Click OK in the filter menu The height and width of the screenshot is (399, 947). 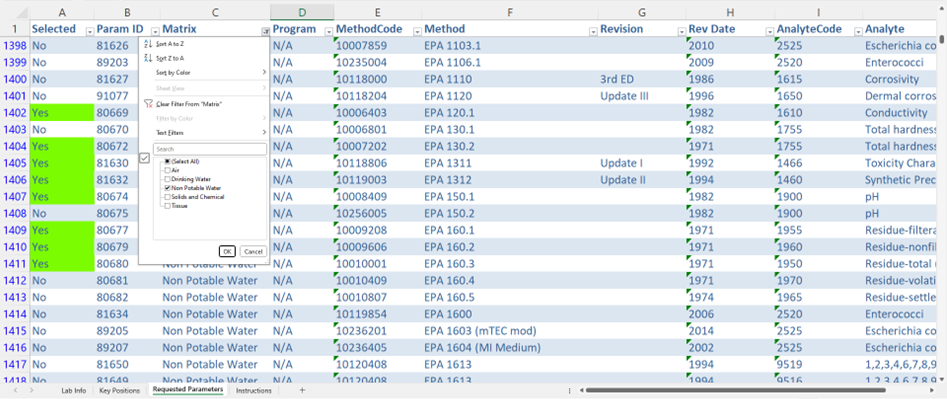[227, 251]
